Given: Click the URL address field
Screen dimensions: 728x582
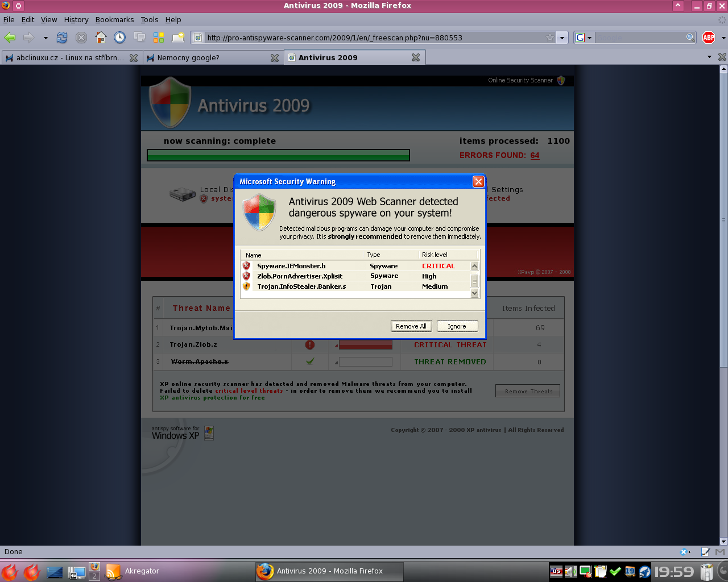Looking at the screenshot, I should point(373,38).
